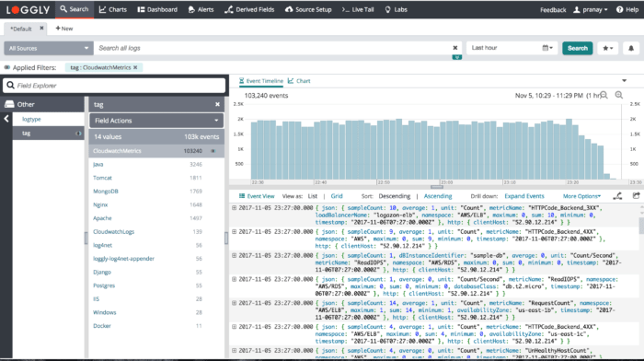
Task: Select the tag field
Action: (48, 134)
